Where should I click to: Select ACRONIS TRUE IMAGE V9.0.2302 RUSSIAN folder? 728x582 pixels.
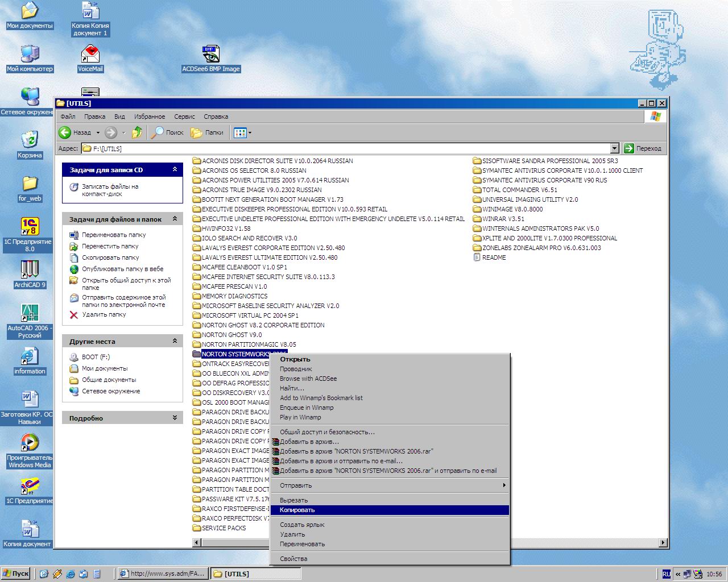pyautogui.click(x=257, y=190)
